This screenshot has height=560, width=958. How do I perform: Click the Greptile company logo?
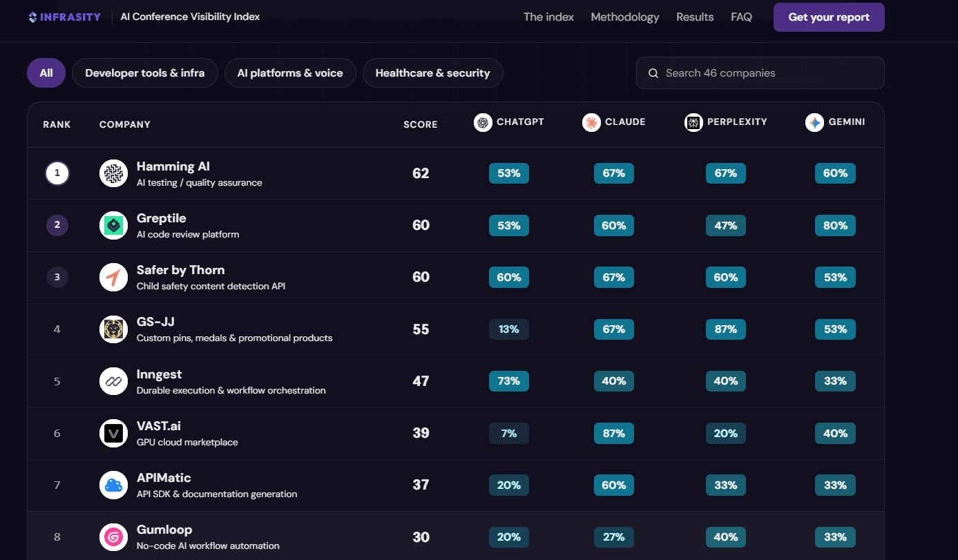pos(113,225)
